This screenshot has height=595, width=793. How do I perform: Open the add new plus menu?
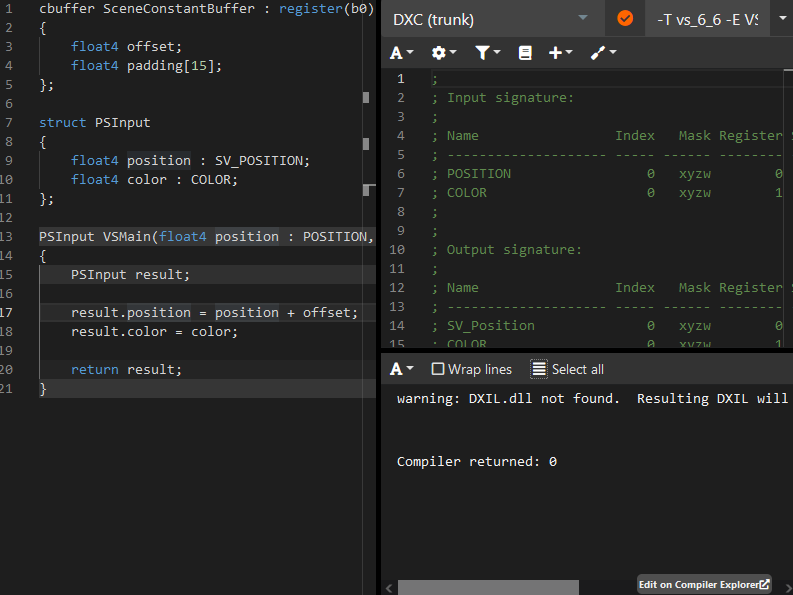tap(560, 53)
